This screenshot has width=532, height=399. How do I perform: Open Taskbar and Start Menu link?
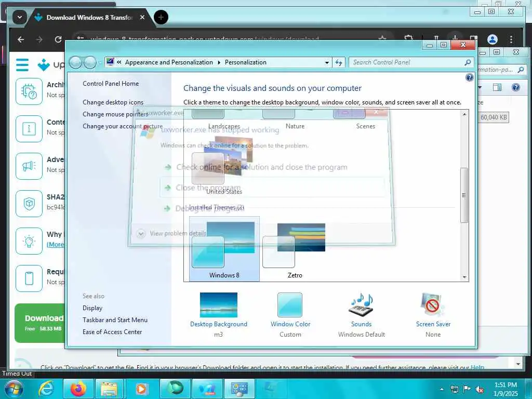coord(115,320)
